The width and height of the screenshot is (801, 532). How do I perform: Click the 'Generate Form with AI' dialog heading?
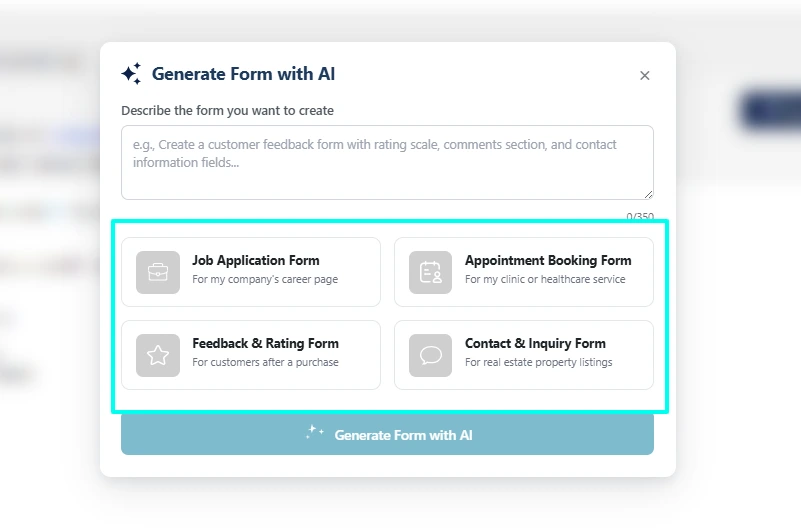(x=244, y=74)
